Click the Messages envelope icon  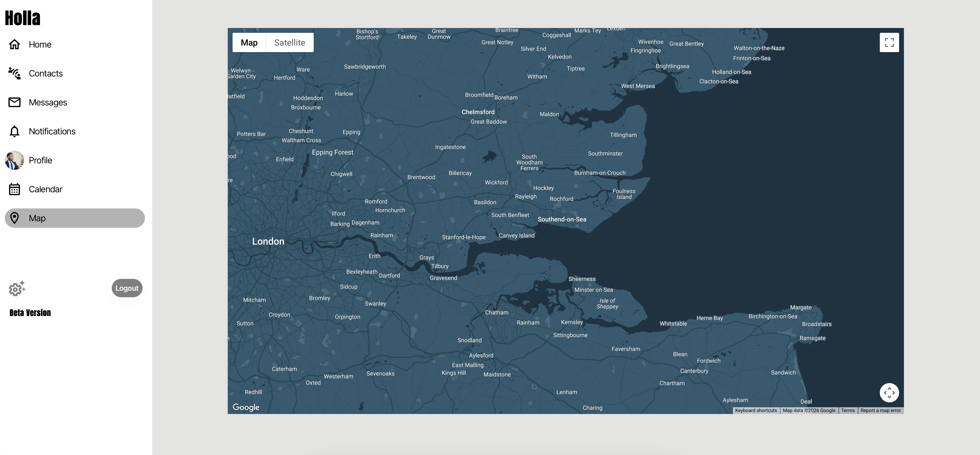[x=14, y=102]
